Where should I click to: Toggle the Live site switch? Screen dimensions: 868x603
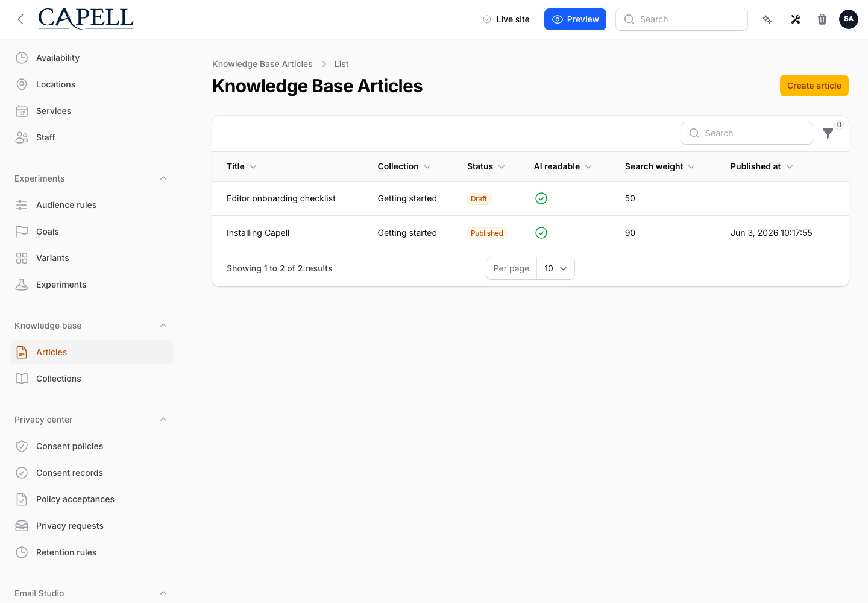click(x=506, y=19)
